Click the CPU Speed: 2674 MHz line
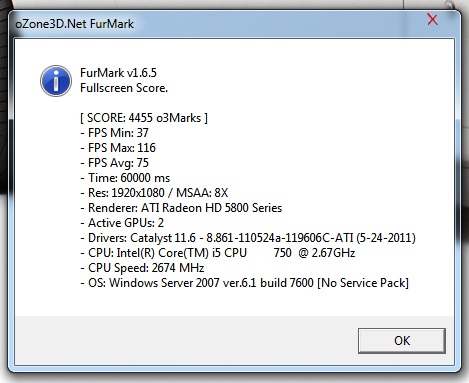The height and width of the screenshot is (383, 469). point(142,268)
